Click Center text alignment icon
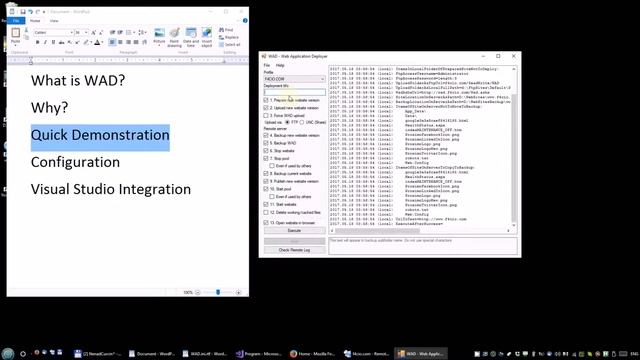The width and height of the screenshot is (640, 360). coord(120,42)
